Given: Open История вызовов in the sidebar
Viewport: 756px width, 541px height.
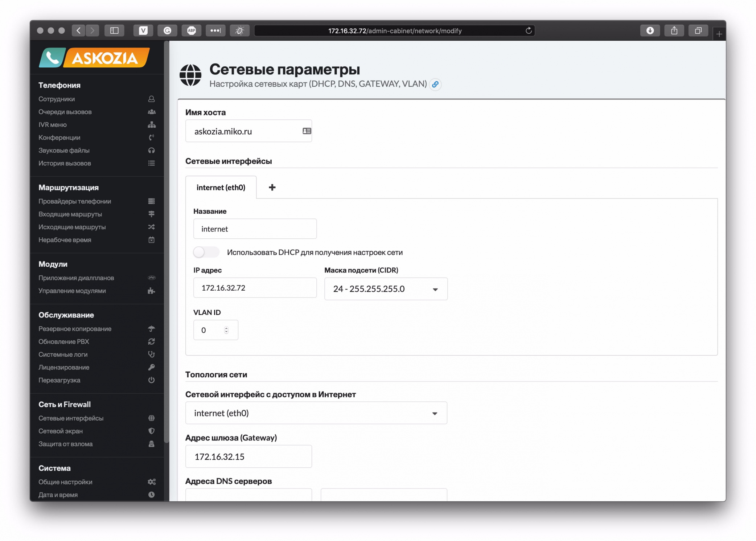Looking at the screenshot, I should click(x=65, y=163).
